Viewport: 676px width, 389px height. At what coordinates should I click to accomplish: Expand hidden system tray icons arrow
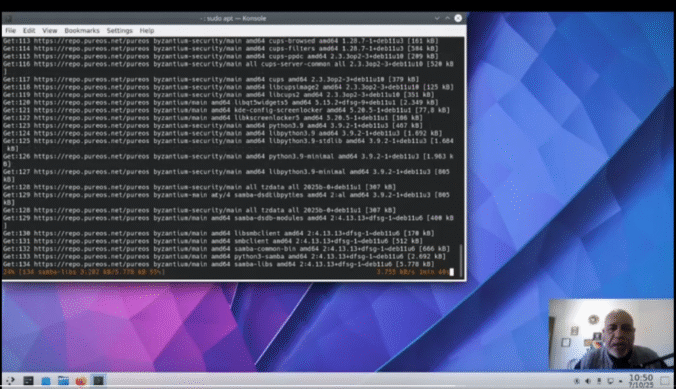[x=620, y=381]
